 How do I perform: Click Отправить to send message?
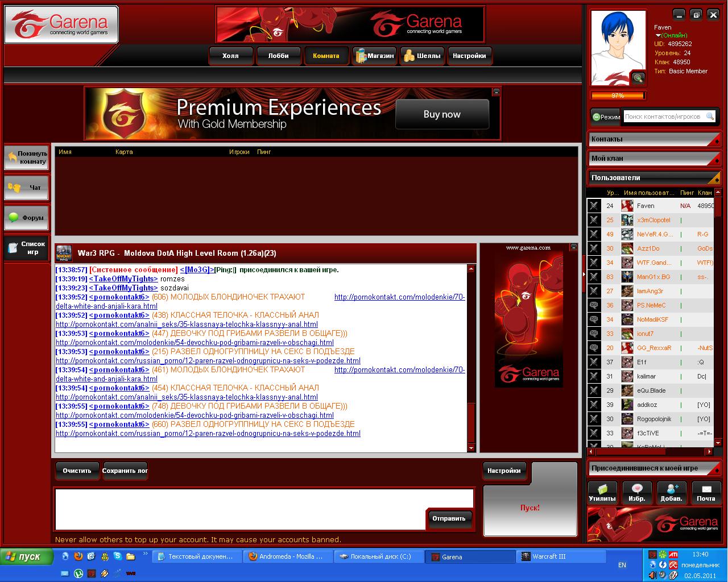[x=449, y=518]
